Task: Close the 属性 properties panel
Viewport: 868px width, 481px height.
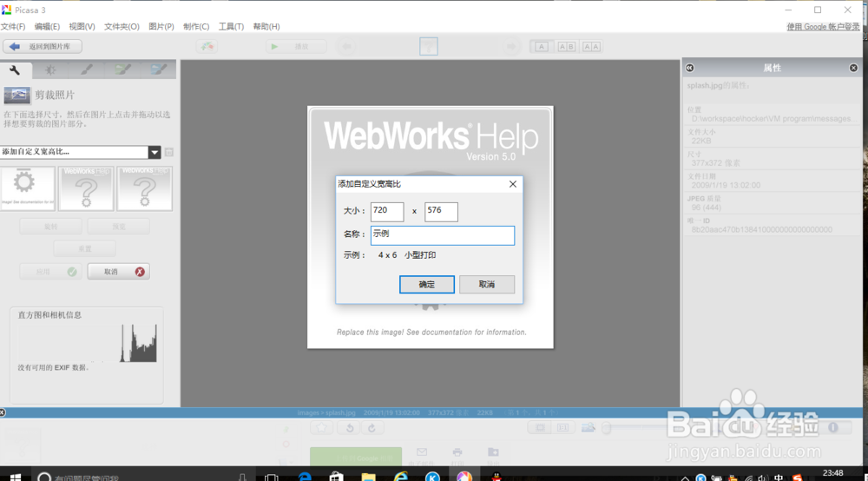Action: click(853, 68)
